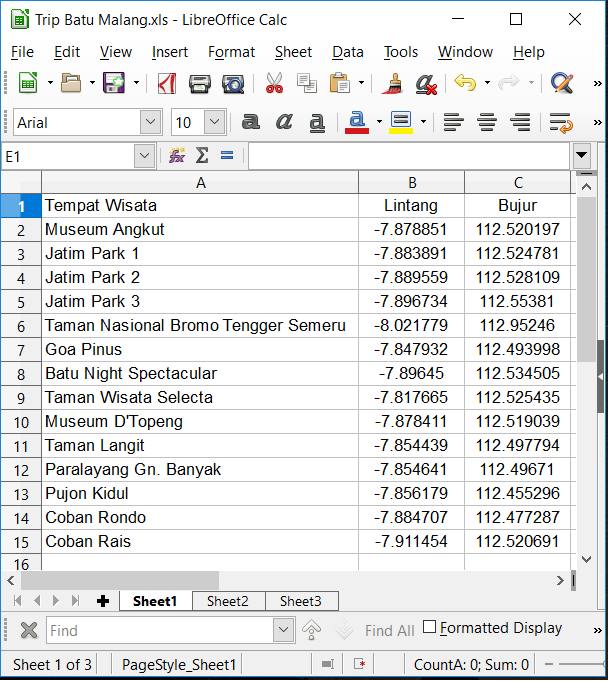Toggle selection mode in status bar
Viewport: 608px width, 681px height.
(327, 664)
